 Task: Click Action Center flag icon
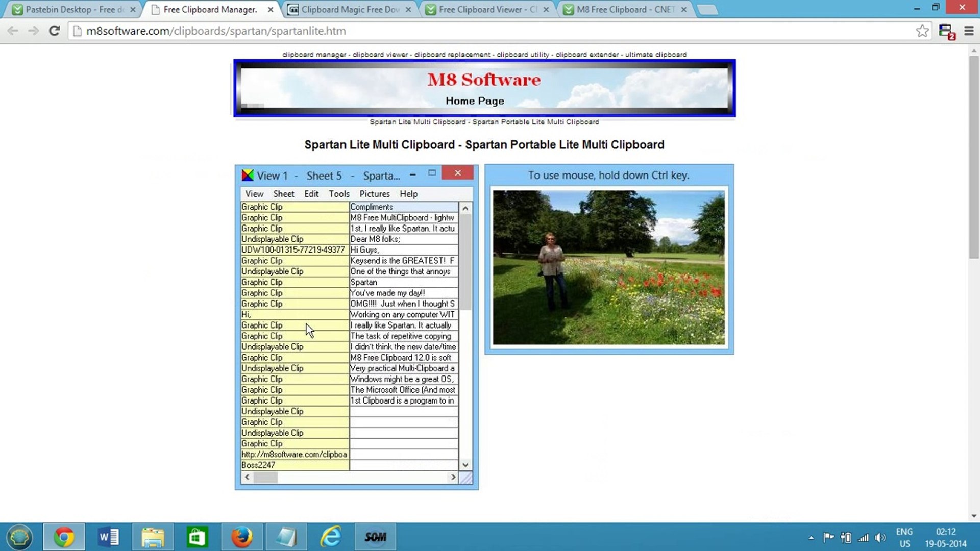tap(828, 537)
